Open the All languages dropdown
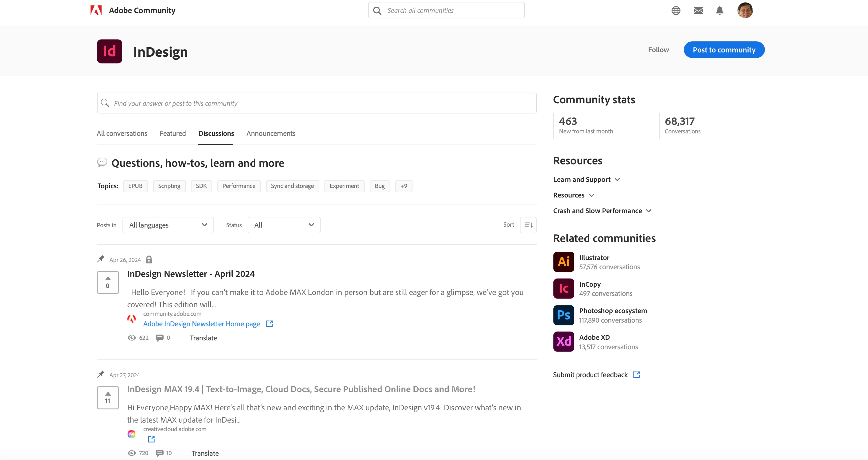 coord(168,225)
